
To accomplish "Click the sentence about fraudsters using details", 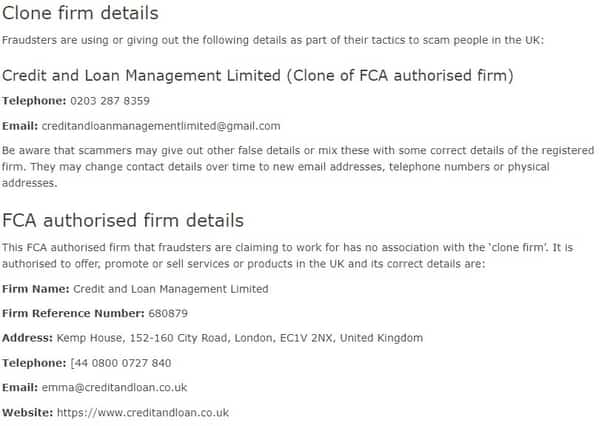I will (x=273, y=40).
